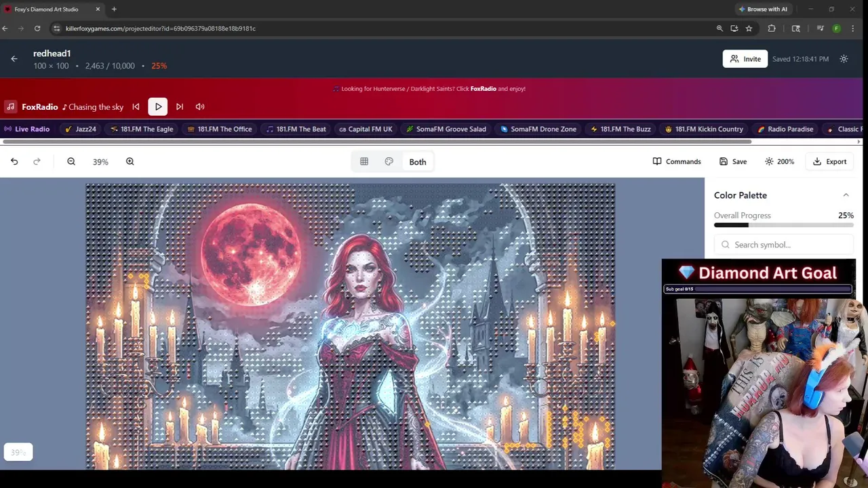Close the Foxy's Diamond Art Studio tab
The width and height of the screenshot is (868, 488).
[x=98, y=9]
